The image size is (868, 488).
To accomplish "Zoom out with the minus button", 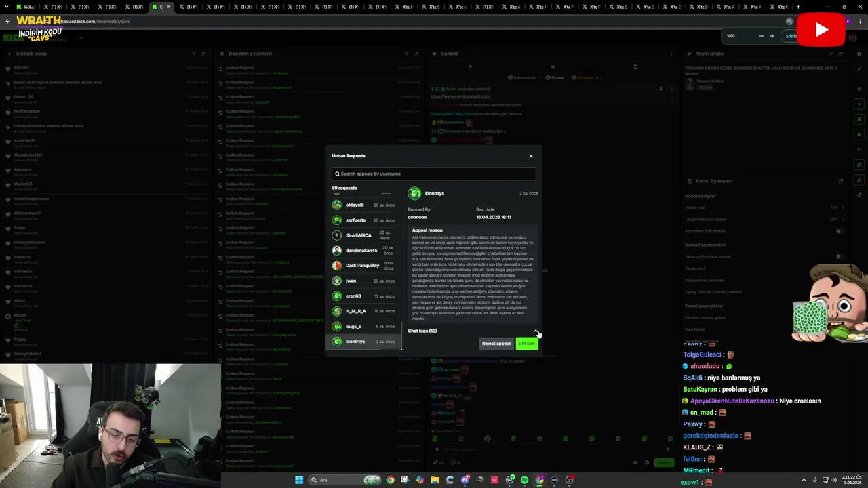I will coord(761,36).
